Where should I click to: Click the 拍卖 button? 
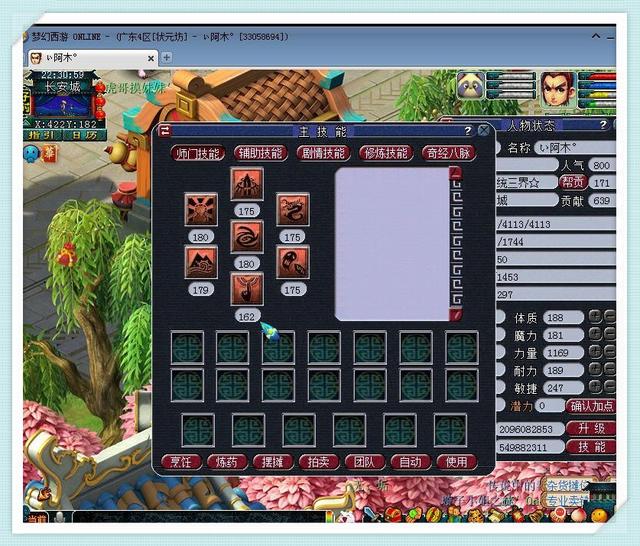coord(319,462)
